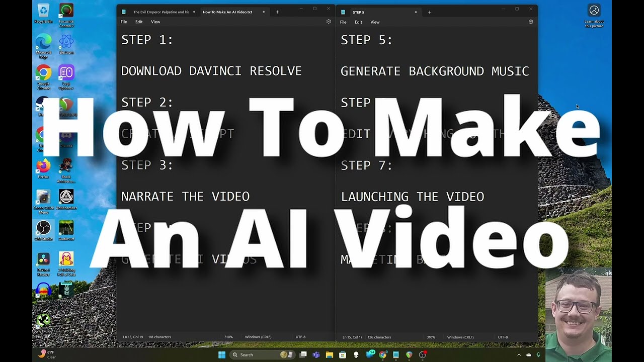Open Learn about this picture icon
Image resolution: width=644 pixels, height=362 pixels.
click(x=594, y=16)
